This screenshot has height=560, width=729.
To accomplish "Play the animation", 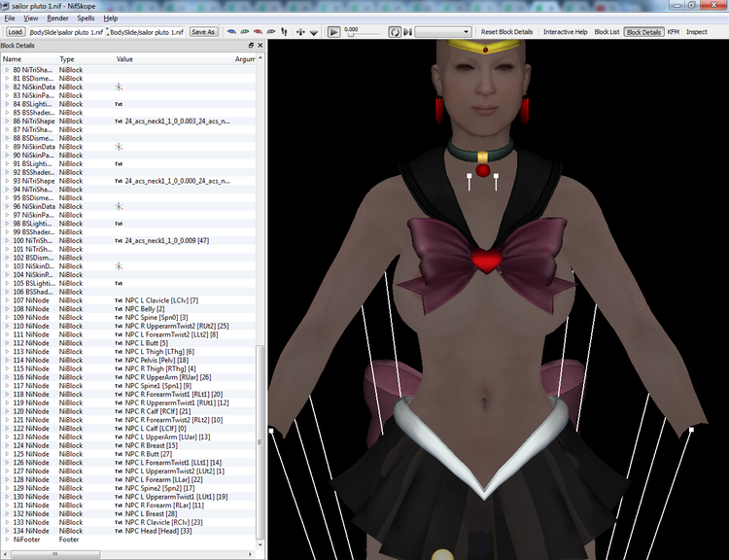I will pos(333,32).
